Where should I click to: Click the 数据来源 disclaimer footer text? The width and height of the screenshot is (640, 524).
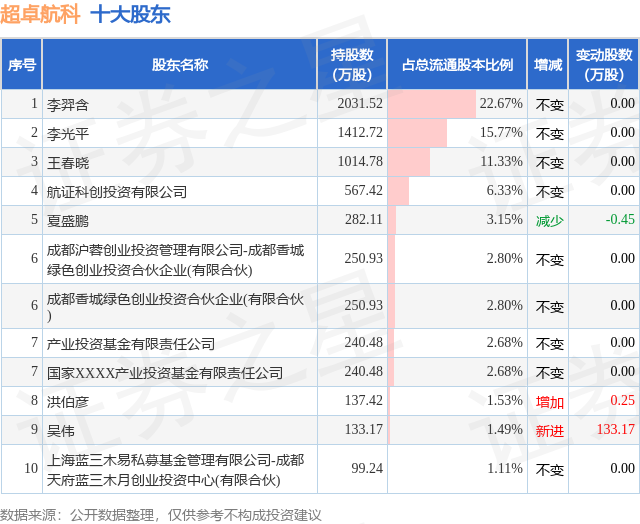(x=161, y=515)
